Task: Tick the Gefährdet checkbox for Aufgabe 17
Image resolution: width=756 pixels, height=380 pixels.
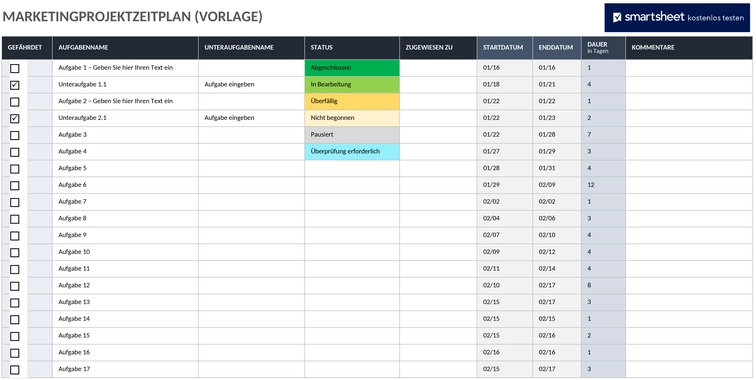Action: point(15,370)
